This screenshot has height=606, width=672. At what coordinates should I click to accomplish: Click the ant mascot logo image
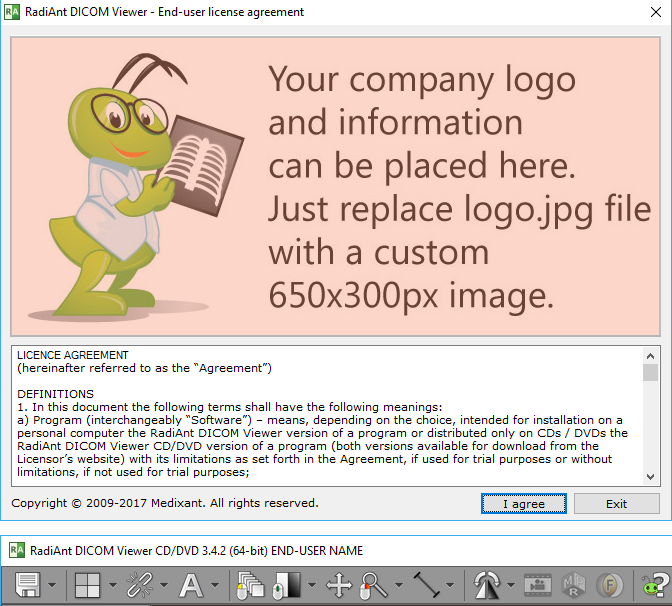click(x=136, y=187)
